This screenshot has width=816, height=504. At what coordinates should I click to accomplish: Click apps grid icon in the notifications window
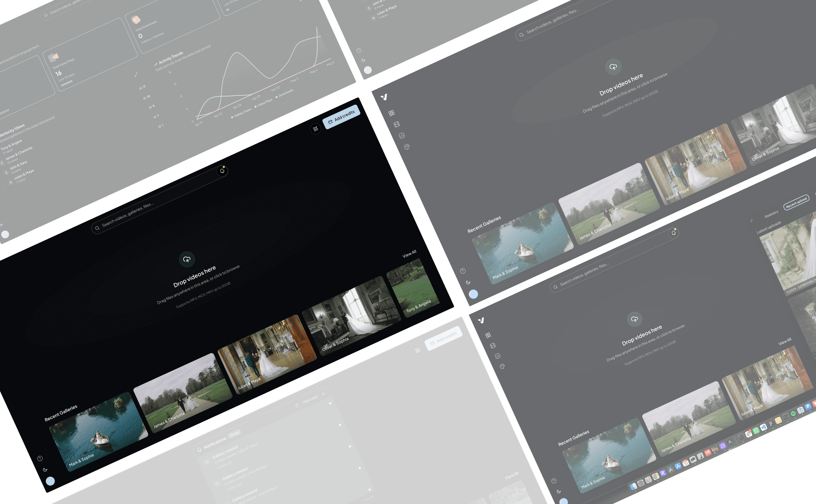click(417, 350)
